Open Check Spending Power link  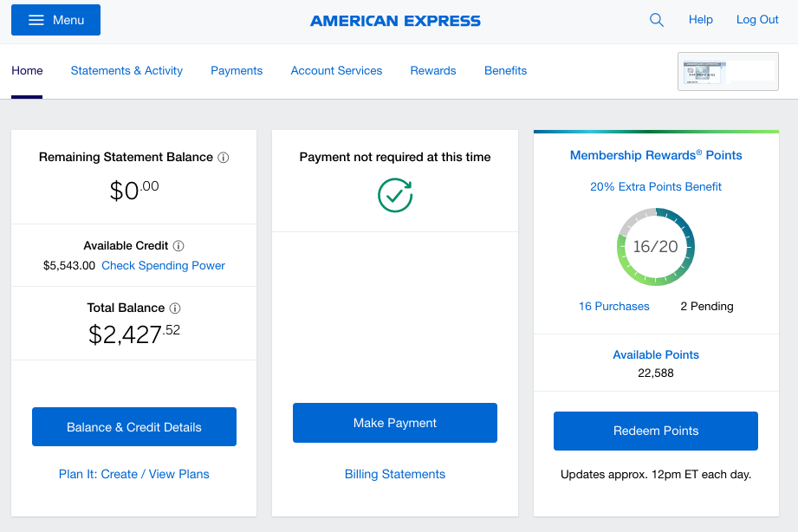click(163, 266)
